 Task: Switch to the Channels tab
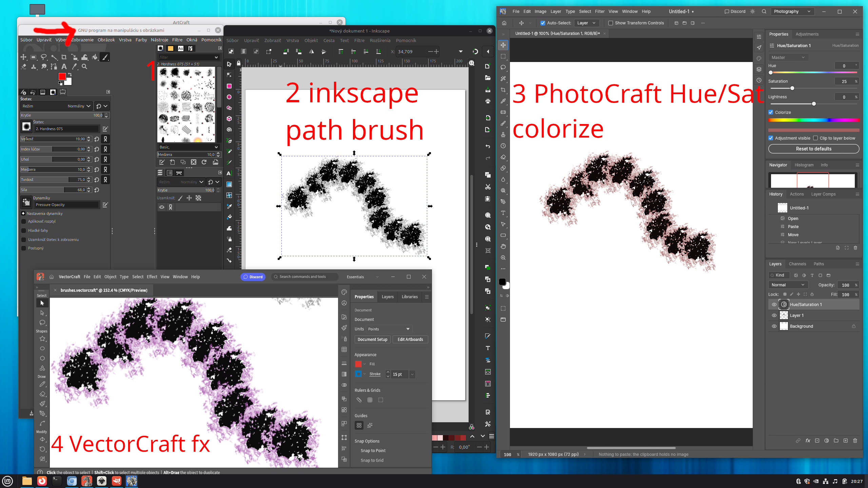click(797, 264)
